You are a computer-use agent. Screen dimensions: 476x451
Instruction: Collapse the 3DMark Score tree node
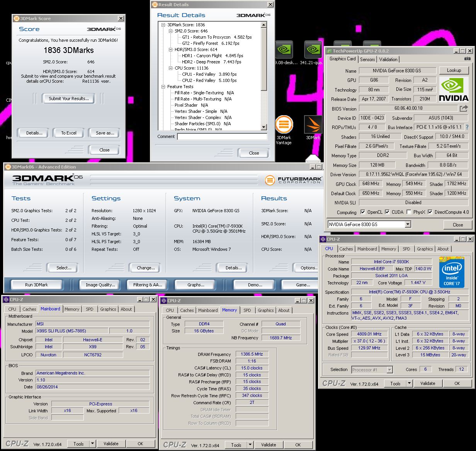[x=163, y=25]
